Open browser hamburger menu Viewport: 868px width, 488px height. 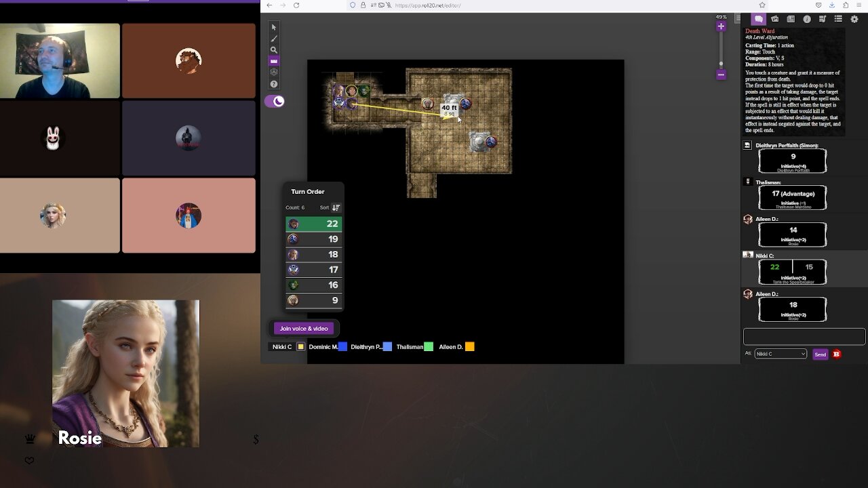(860, 5)
